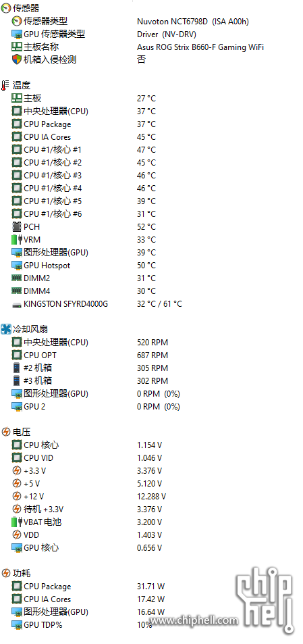This screenshot has height=644, width=303.
Task: Click the 52 °C PCH value
Action: [146, 226]
